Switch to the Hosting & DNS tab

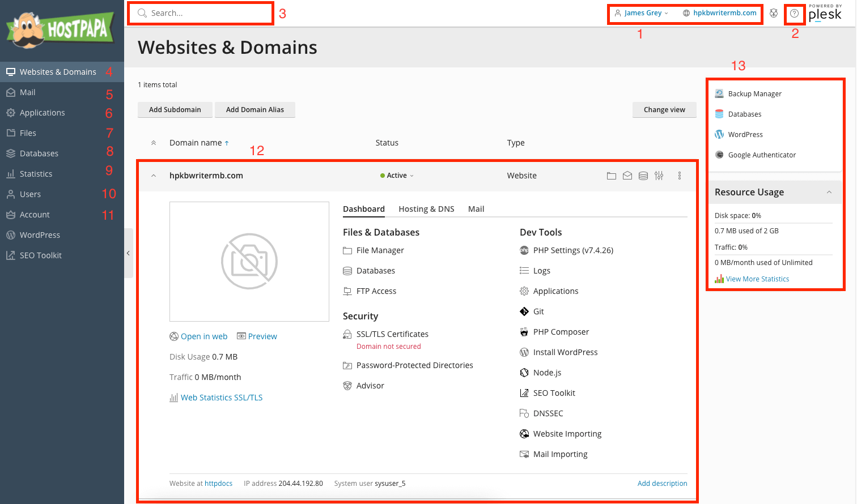pos(426,208)
